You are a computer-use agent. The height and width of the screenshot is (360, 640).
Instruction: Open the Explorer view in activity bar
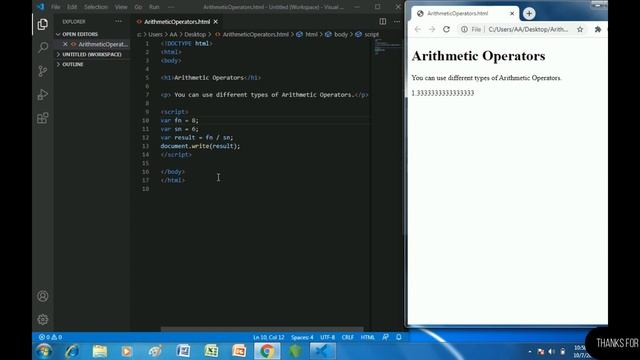[x=42, y=24]
